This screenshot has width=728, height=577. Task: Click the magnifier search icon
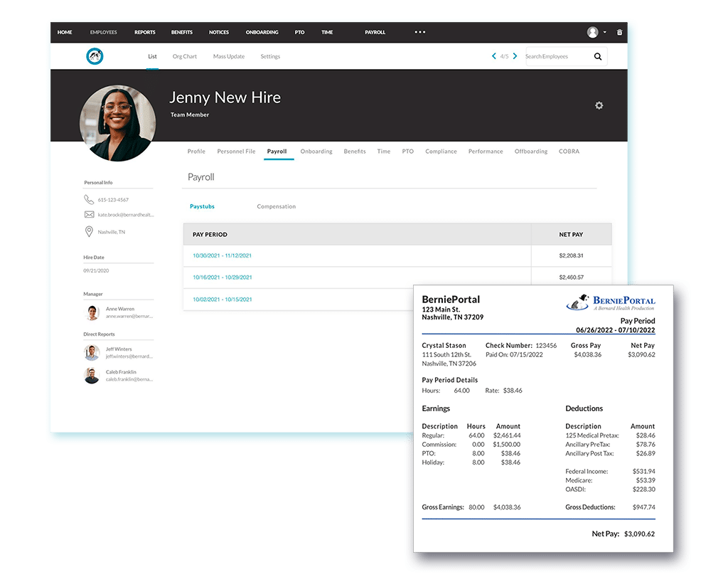point(598,57)
